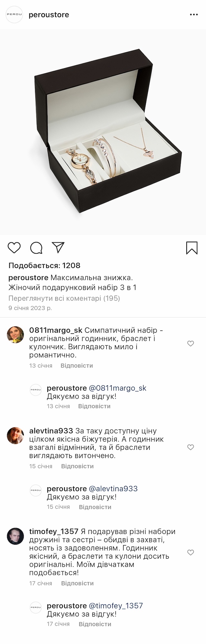This screenshot has width=206, height=644.
Task: Like timofey_1357's comment heart
Action: pyautogui.click(x=191, y=552)
